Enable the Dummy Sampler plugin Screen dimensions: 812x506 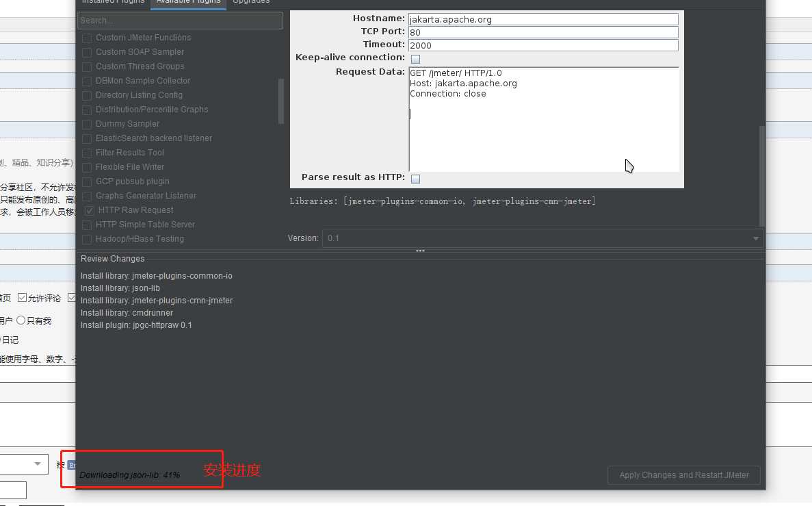[87, 125]
